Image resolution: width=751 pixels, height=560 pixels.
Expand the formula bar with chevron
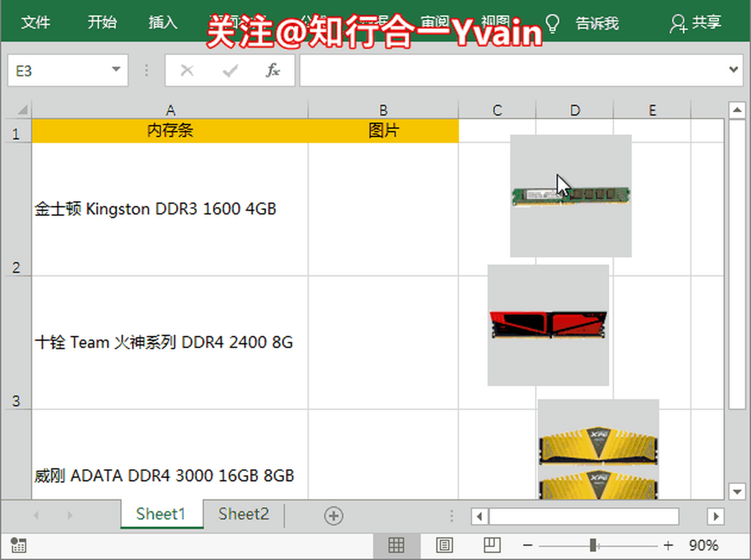pos(734,70)
